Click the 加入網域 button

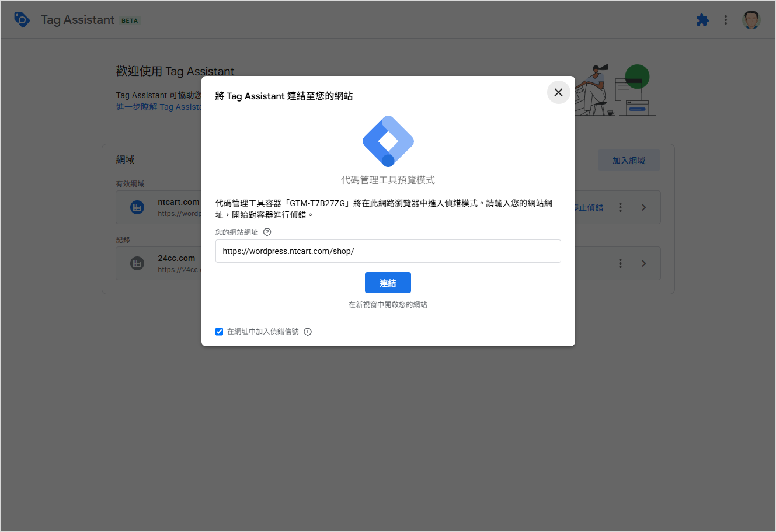click(629, 161)
